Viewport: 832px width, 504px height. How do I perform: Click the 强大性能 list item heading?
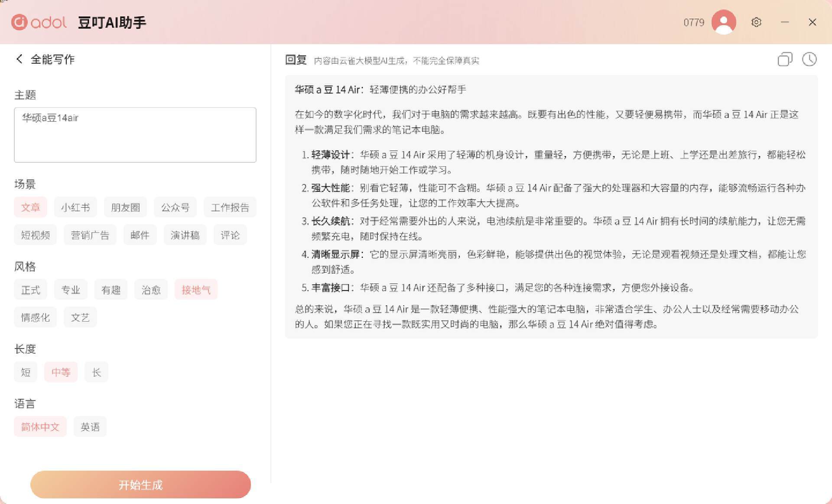click(330, 188)
